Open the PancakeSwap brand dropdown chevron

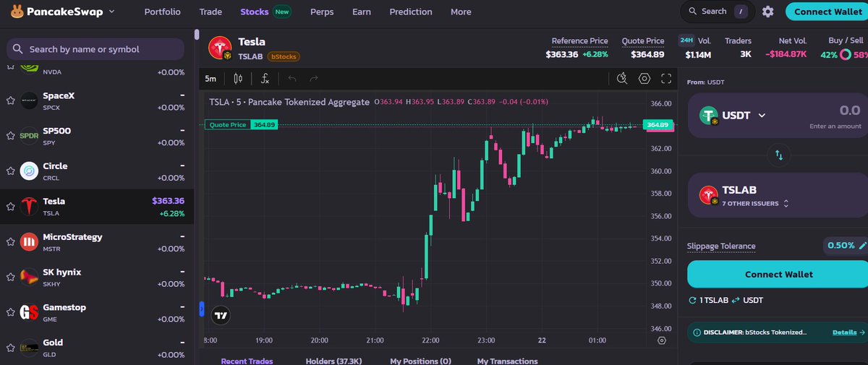[x=111, y=12]
